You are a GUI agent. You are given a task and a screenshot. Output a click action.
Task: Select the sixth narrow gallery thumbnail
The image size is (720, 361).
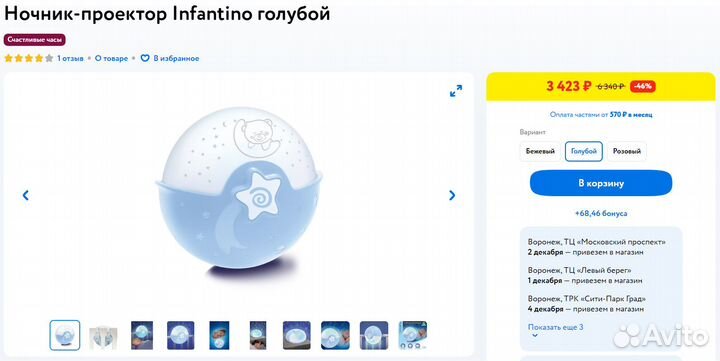(x=258, y=335)
